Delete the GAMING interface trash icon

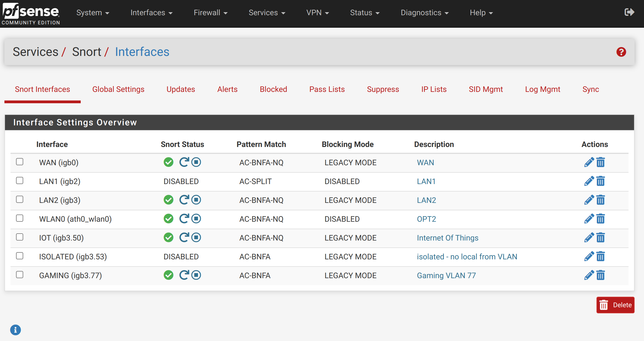point(601,275)
